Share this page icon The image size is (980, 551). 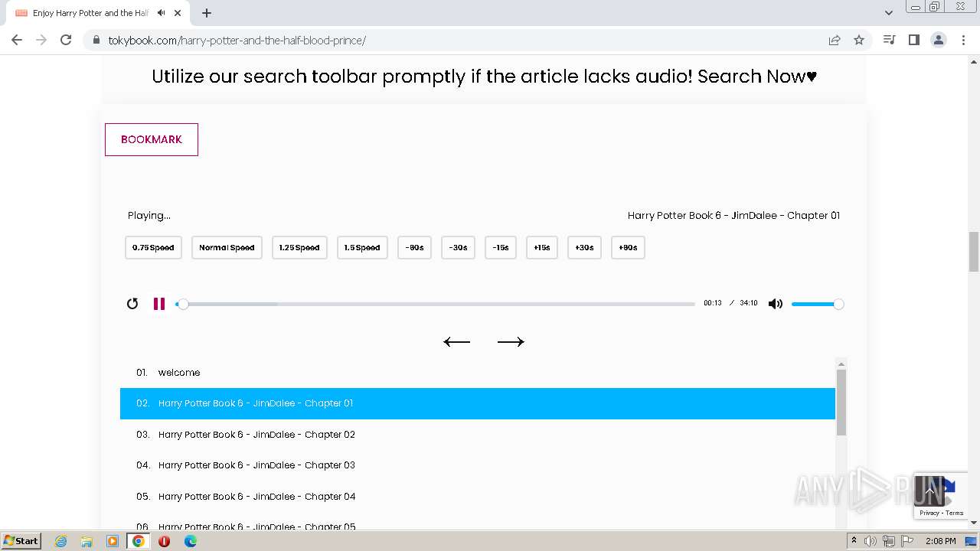[835, 40]
